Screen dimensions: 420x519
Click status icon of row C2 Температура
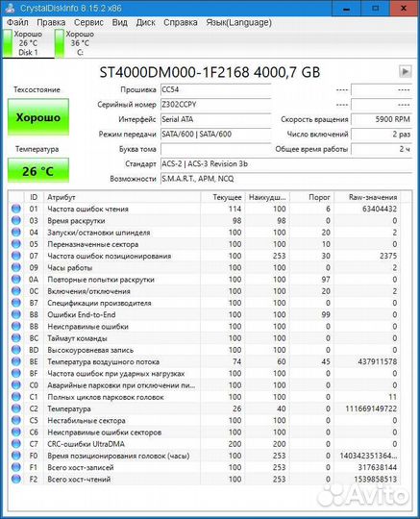16,408
